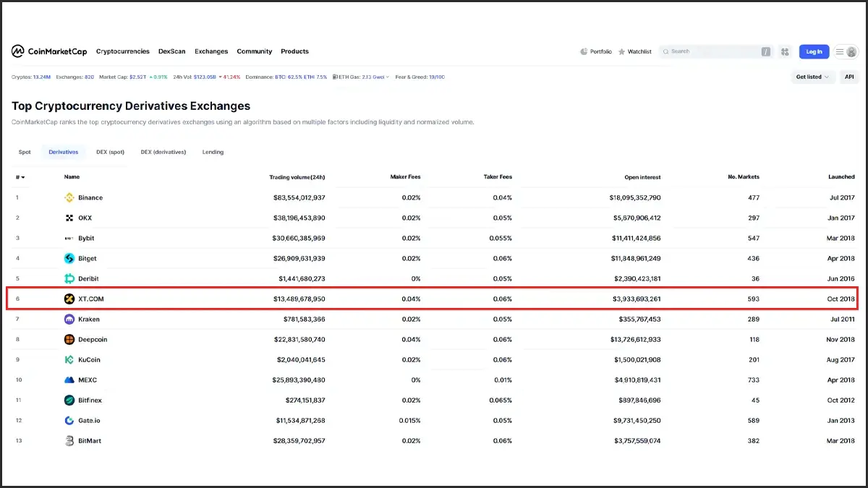
Task: Sort by the Name column header
Action: tap(72, 177)
